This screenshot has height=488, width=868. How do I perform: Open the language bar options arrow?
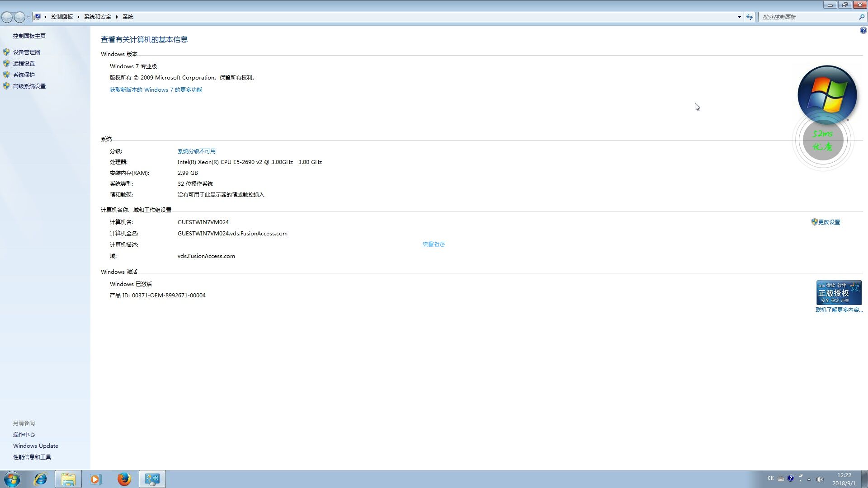pyautogui.click(x=801, y=481)
